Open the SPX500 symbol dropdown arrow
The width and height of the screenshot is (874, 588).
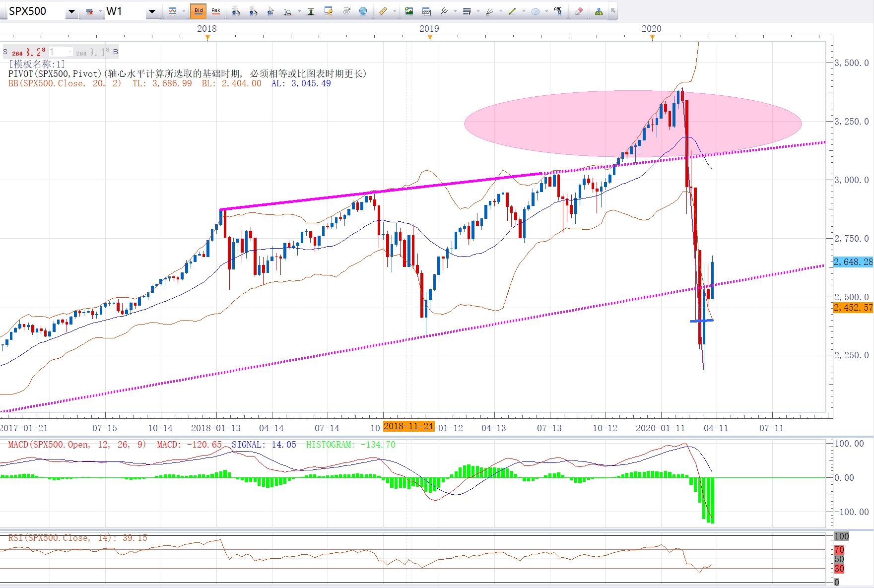coord(72,11)
